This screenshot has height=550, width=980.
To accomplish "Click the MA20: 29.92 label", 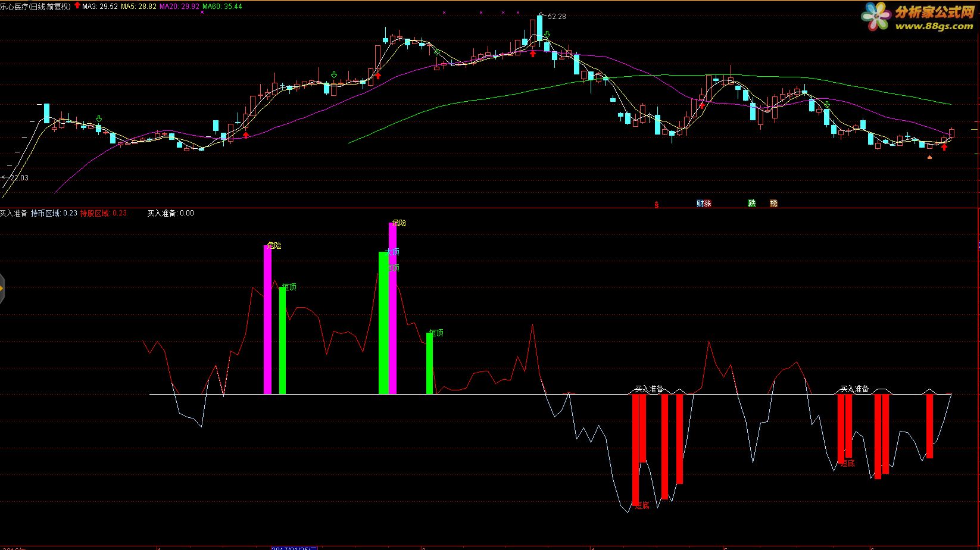I will [x=179, y=7].
